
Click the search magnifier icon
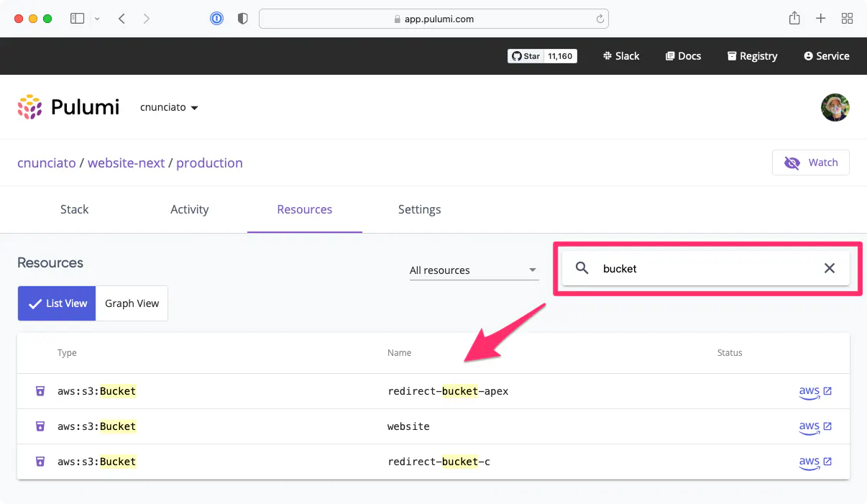pos(582,268)
